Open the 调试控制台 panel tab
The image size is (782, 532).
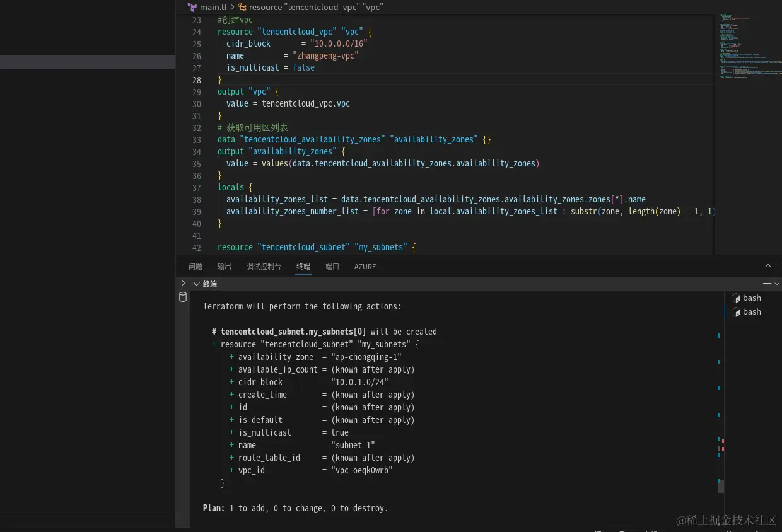[x=264, y=267]
